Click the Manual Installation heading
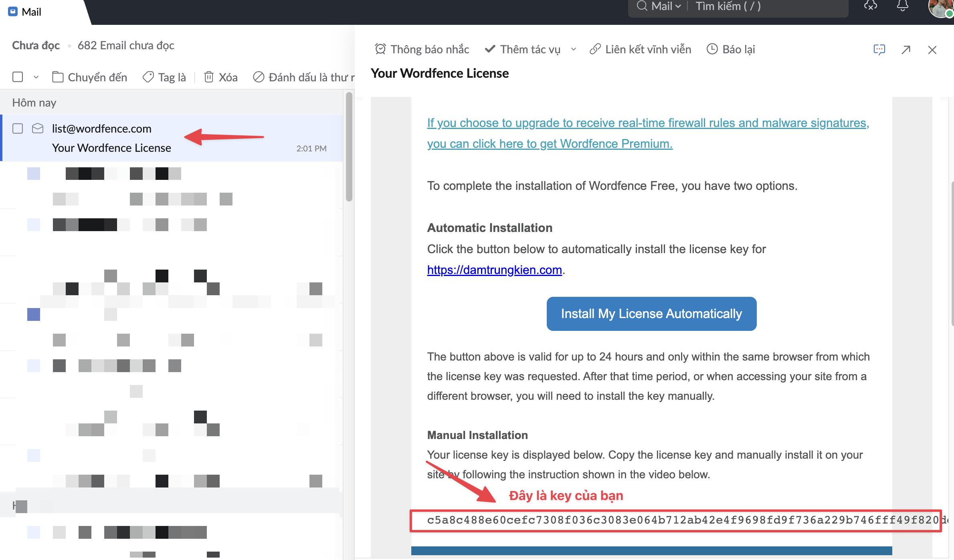954x560 pixels. tap(477, 435)
